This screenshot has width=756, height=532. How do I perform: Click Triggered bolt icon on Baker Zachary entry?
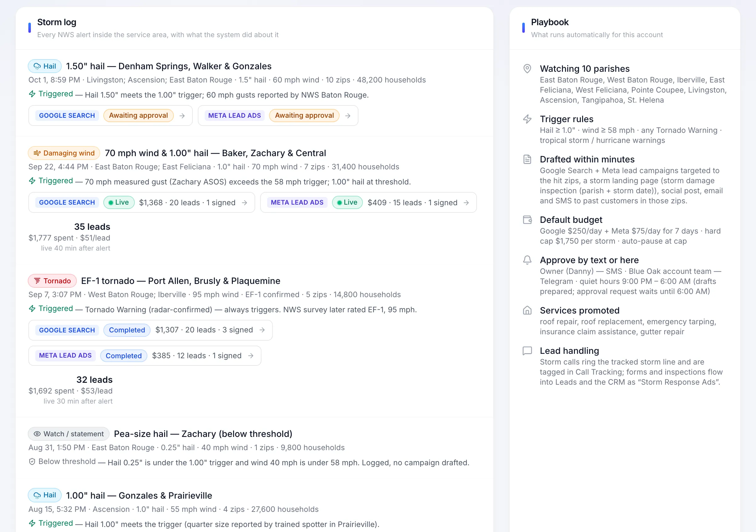(32, 181)
